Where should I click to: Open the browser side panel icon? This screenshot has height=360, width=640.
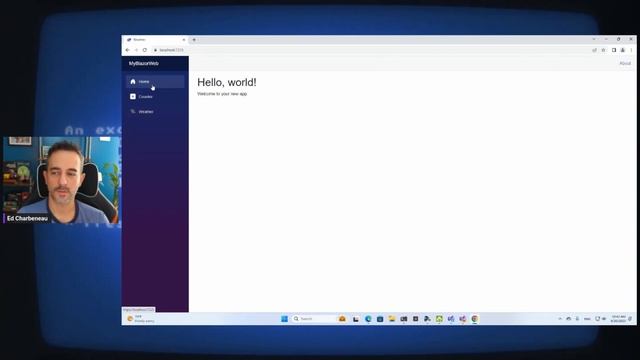(x=614, y=50)
